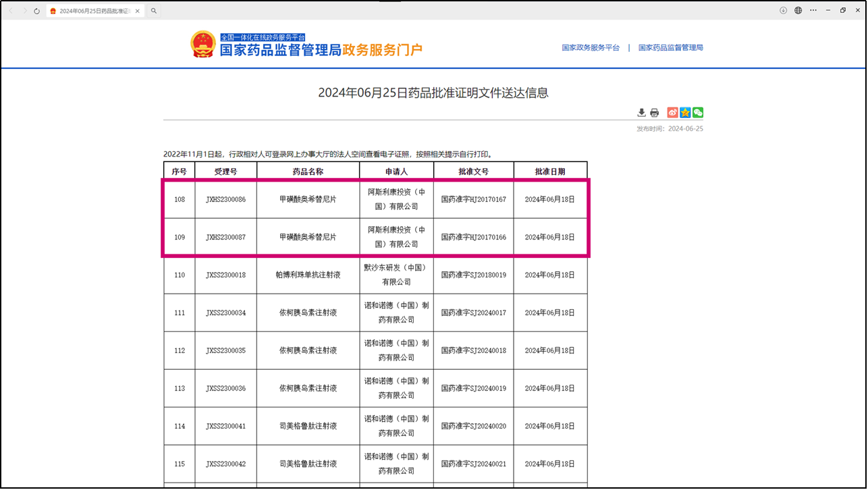Open the search magnifier beside the tab
Viewport: 868px width, 490px height.
point(154,11)
